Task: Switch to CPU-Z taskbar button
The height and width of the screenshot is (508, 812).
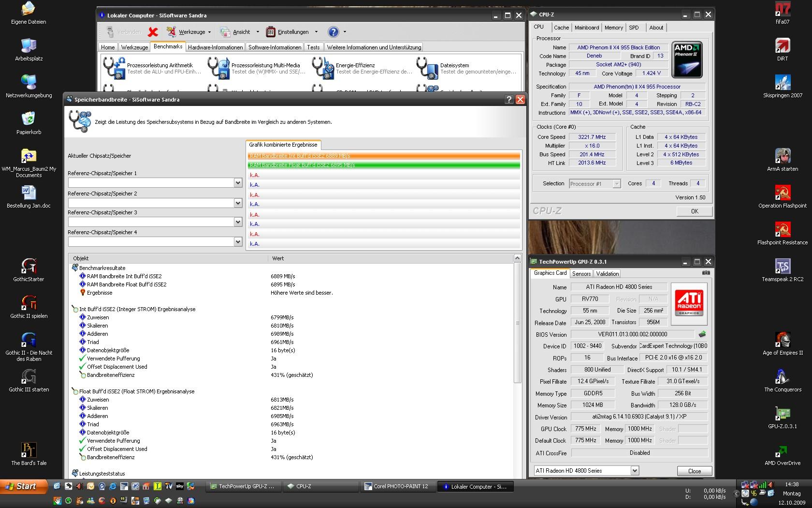Action: pyautogui.click(x=321, y=487)
